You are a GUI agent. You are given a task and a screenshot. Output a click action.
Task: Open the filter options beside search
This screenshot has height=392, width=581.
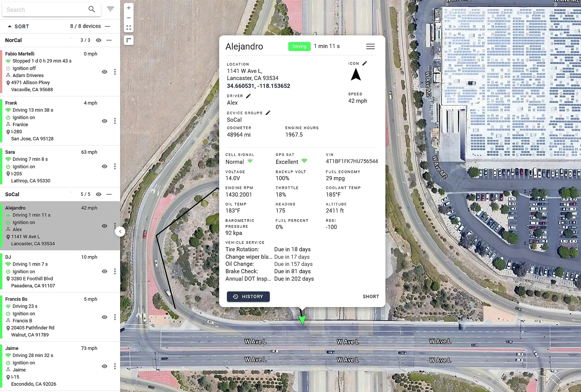(110, 9)
